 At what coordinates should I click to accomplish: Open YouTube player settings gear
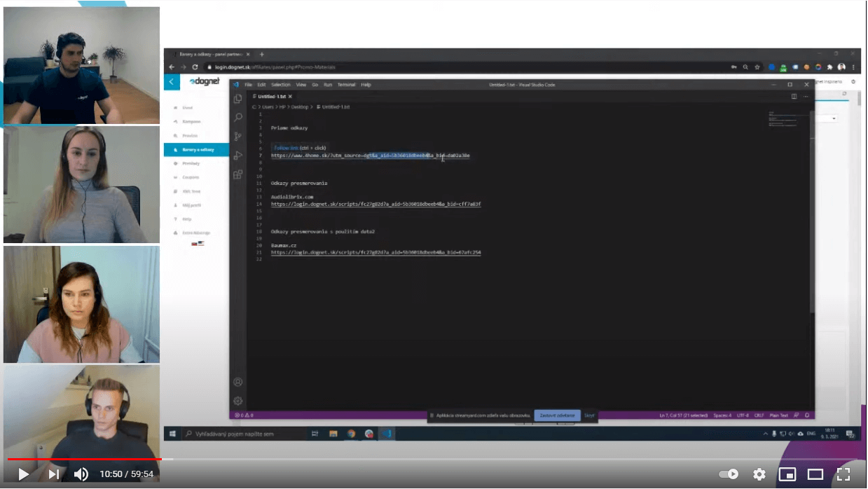click(759, 474)
